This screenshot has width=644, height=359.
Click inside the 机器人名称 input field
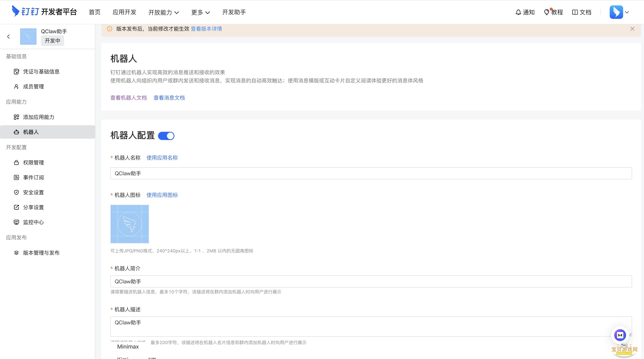(250, 173)
